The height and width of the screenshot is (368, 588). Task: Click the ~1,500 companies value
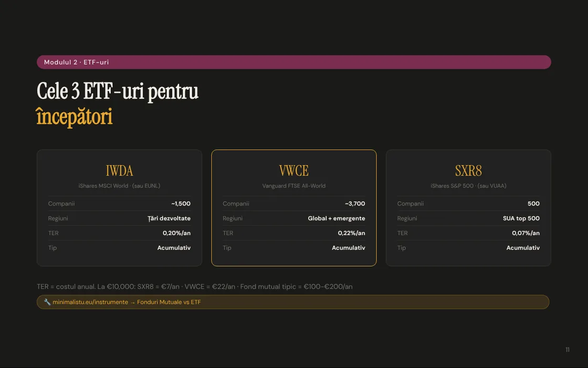pyautogui.click(x=181, y=203)
